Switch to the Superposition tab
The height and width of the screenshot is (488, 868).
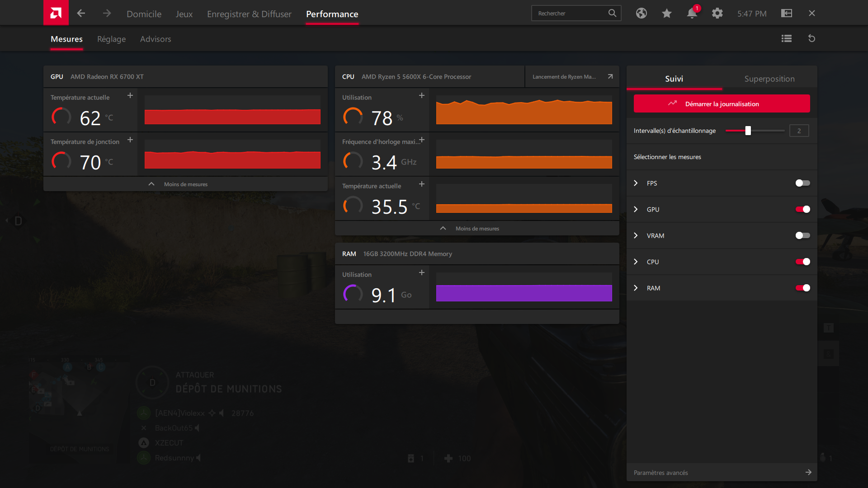(x=769, y=78)
